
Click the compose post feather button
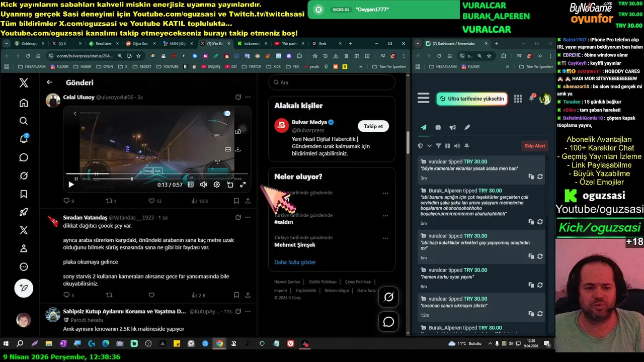pyautogui.click(x=24, y=288)
